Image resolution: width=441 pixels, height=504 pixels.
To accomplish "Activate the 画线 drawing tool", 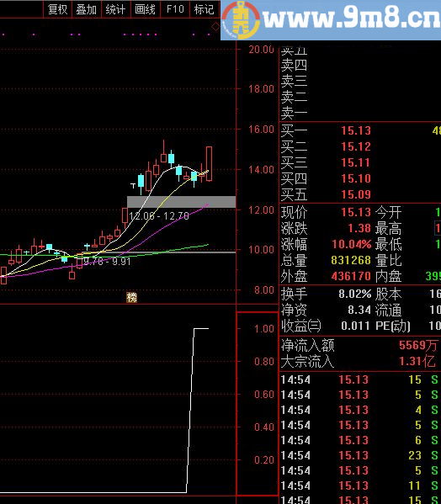I will pyautogui.click(x=145, y=9).
